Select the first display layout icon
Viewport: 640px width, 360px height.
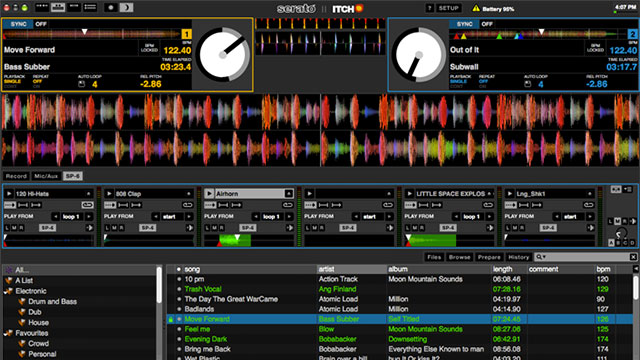point(42,7)
